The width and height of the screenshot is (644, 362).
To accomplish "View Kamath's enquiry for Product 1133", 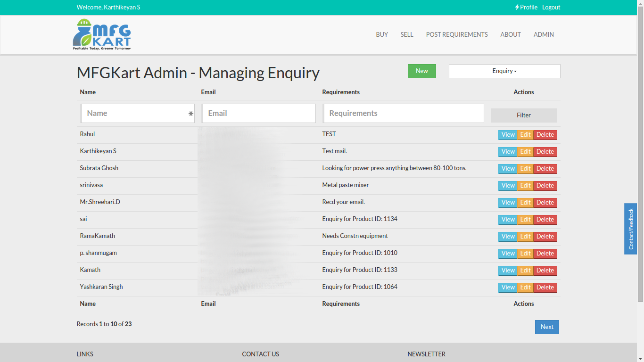I will 508,271.
